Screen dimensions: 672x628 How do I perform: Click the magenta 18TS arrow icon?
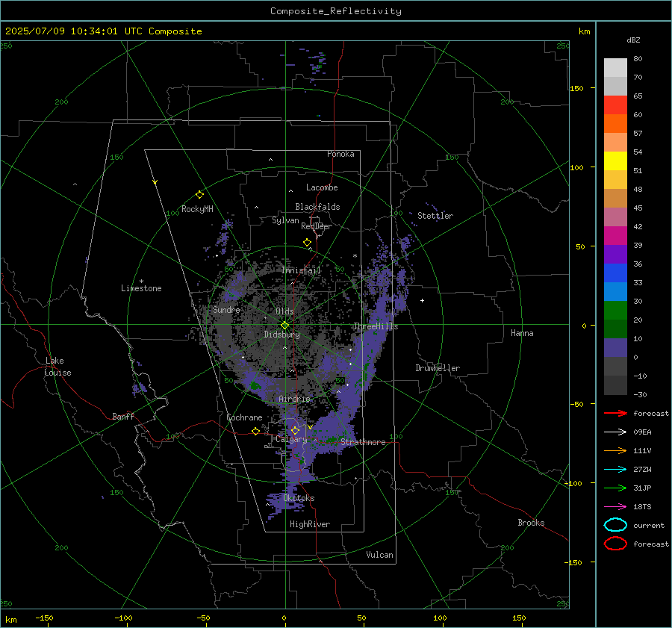pos(615,507)
